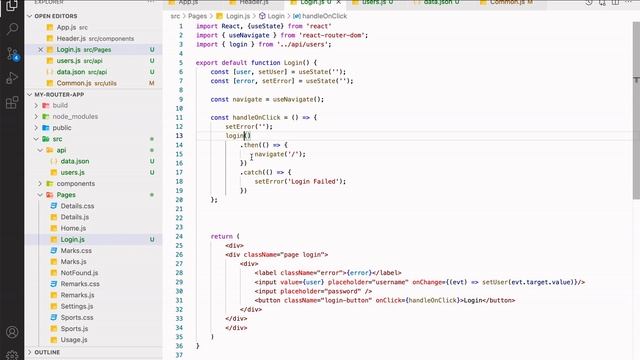This screenshot has height=360, width=640.
Task: Select data.json in Open Editors
Action: coord(93,72)
